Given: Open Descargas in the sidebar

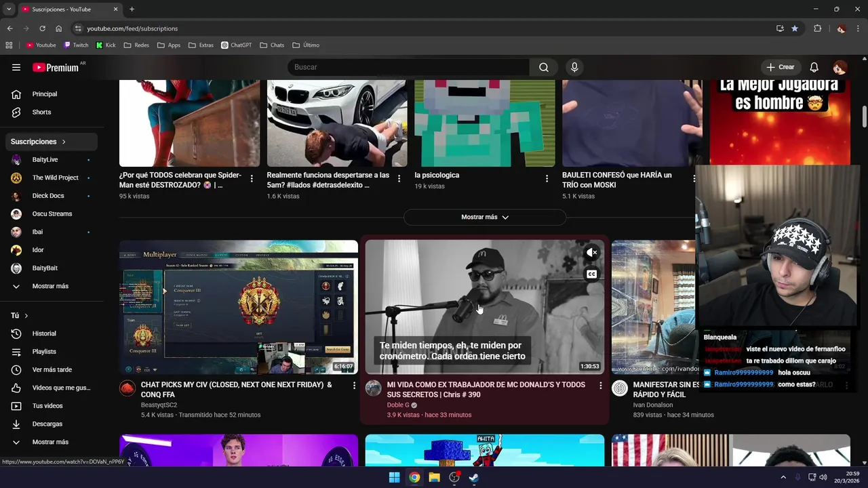Looking at the screenshot, I should 53,424.
